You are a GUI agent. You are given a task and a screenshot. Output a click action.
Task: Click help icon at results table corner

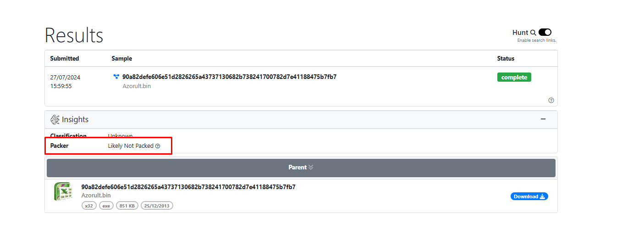click(x=551, y=100)
